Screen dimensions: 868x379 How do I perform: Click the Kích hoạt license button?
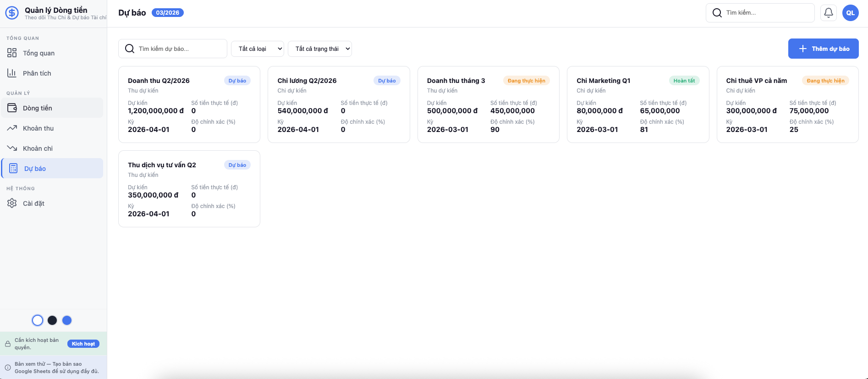coord(83,344)
